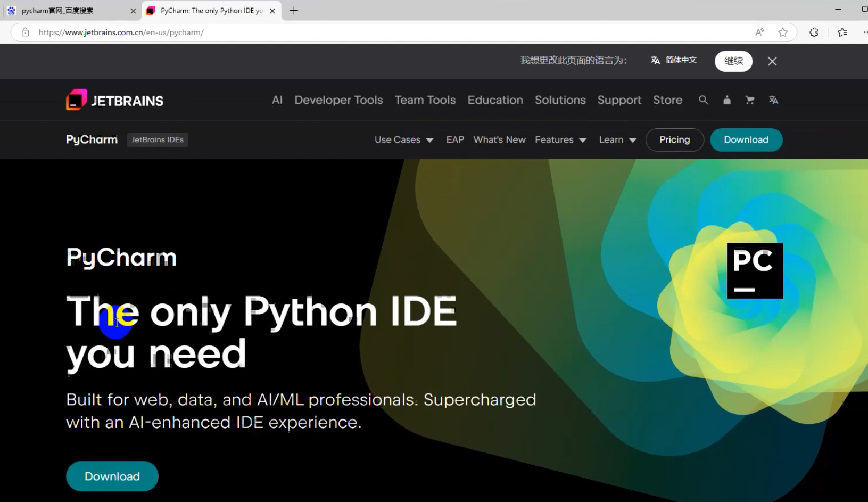Viewport: 868px width, 502px height.
Task: Open the AI menu item
Action: point(277,100)
